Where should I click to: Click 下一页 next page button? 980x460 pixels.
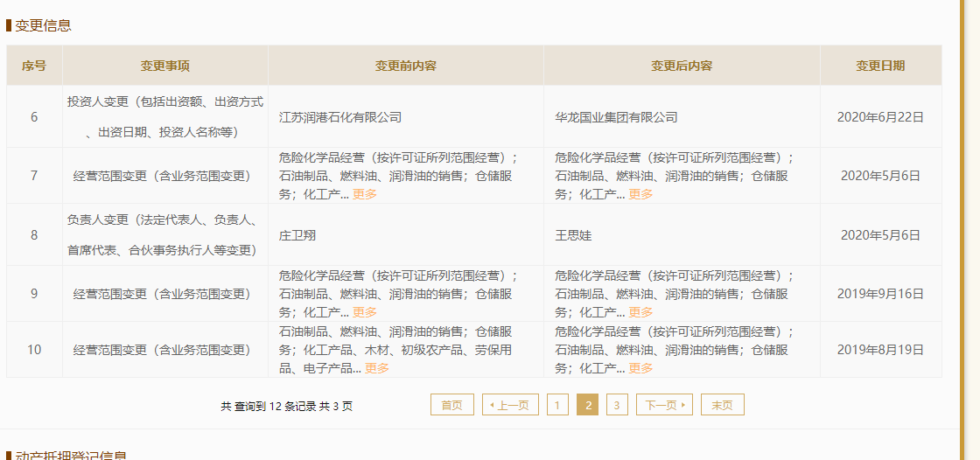664,405
